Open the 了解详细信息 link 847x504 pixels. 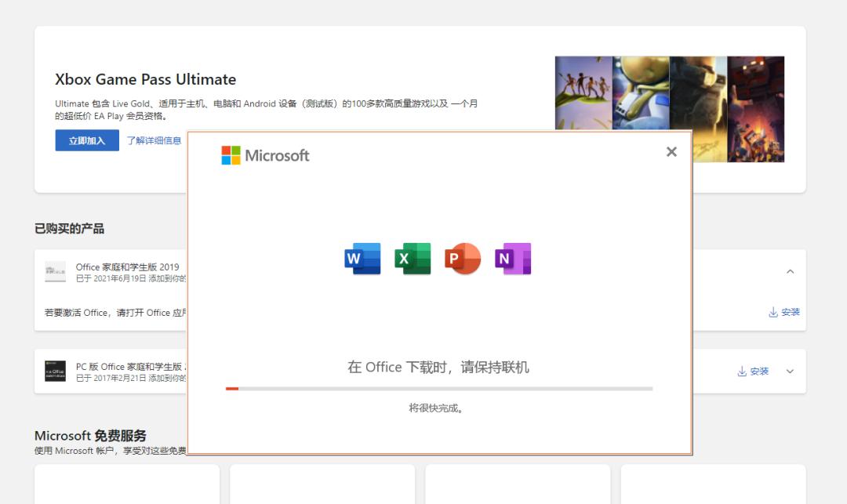(x=154, y=140)
